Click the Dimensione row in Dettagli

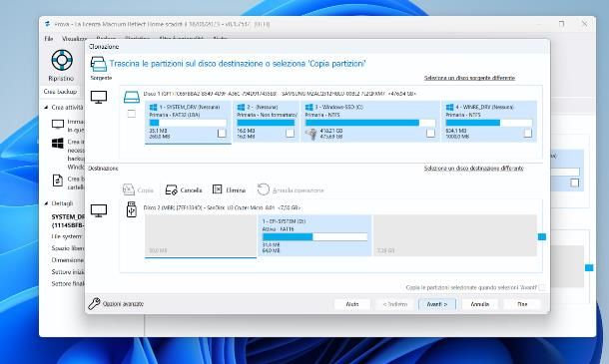click(68, 260)
